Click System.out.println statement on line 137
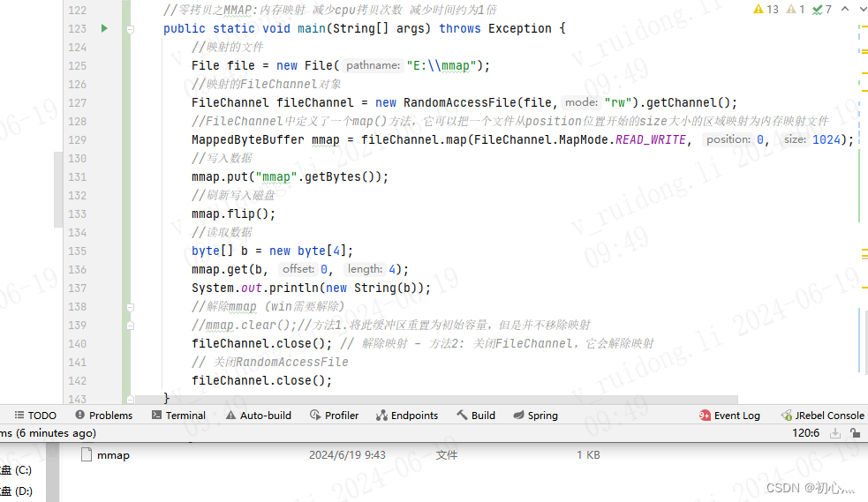868x502 pixels. [311, 288]
